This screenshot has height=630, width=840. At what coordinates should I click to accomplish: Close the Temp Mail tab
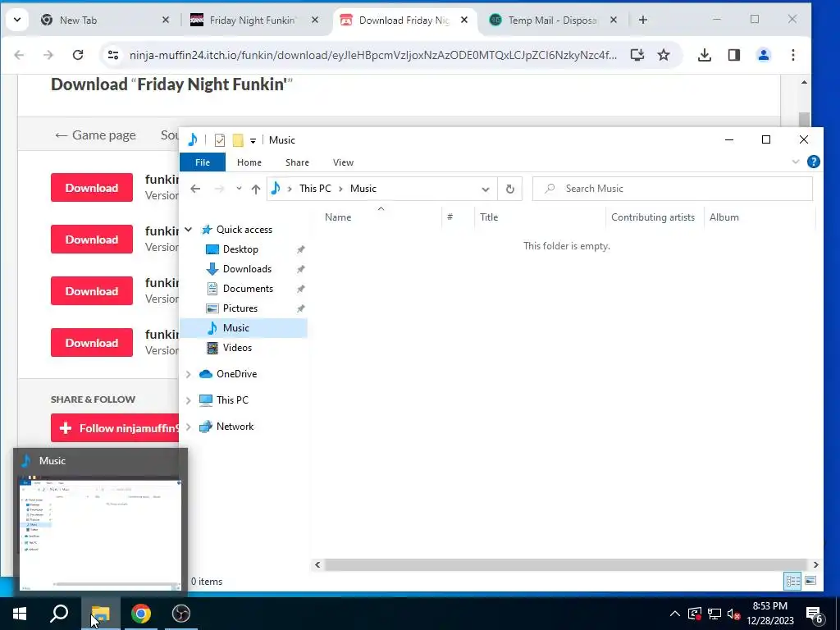[614, 21]
